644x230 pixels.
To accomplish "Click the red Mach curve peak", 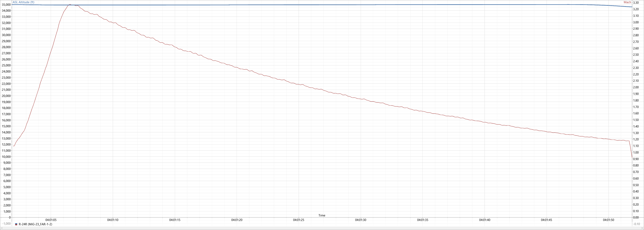I will (70, 5).
